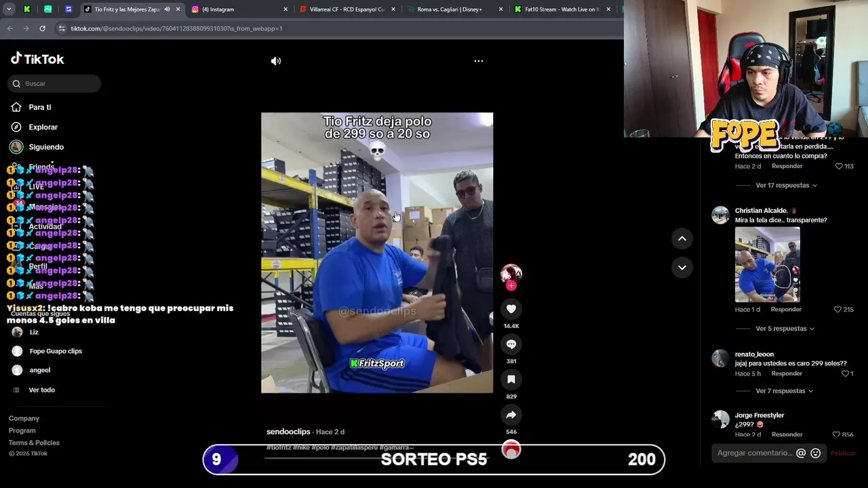868x488 pixels.
Task: Save video with bookmark icon
Action: [511, 380]
